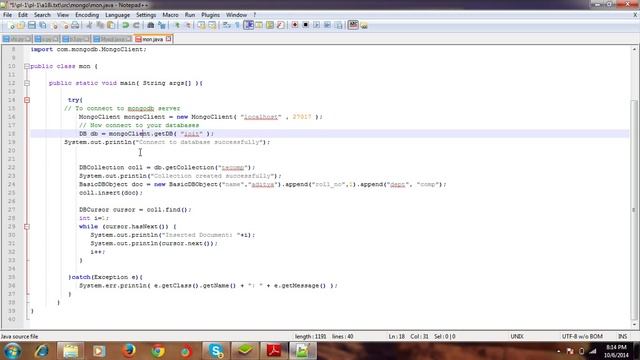Click the Copy toolbar icon
640x360 pixels.
click(100, 25)
